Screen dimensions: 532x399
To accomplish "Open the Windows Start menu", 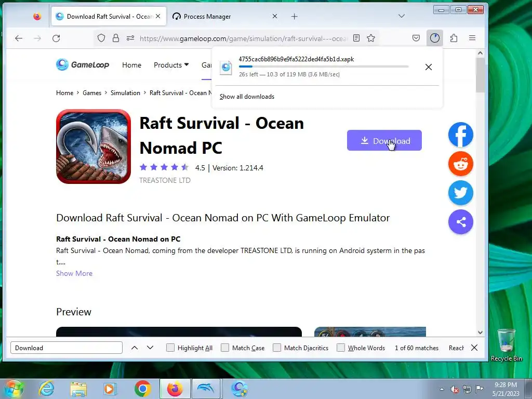I will [x=14, y=389].
